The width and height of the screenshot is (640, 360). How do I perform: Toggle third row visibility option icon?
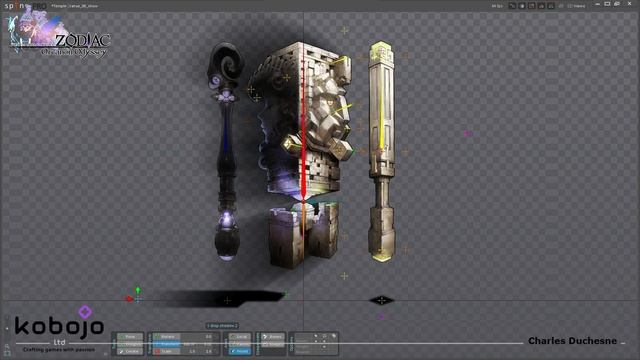(324, 347)
